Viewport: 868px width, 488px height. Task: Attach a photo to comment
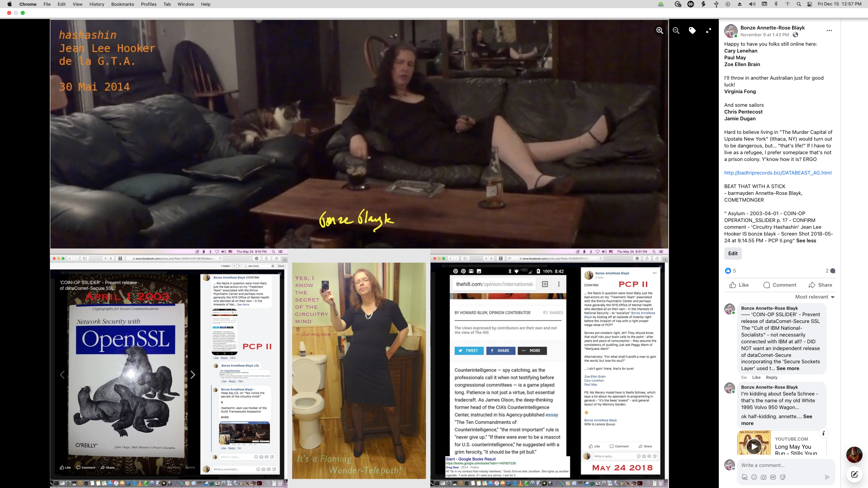763,477
